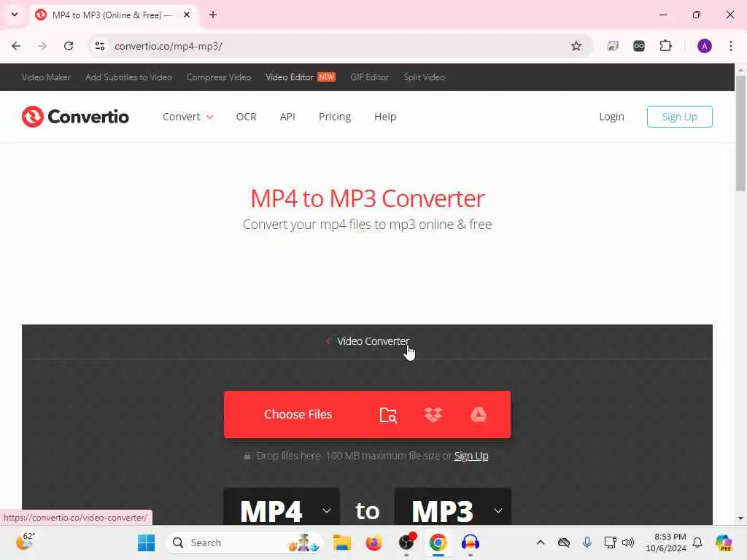Open the API page
The image size is (747, 560).
click(x=287, y=117)
